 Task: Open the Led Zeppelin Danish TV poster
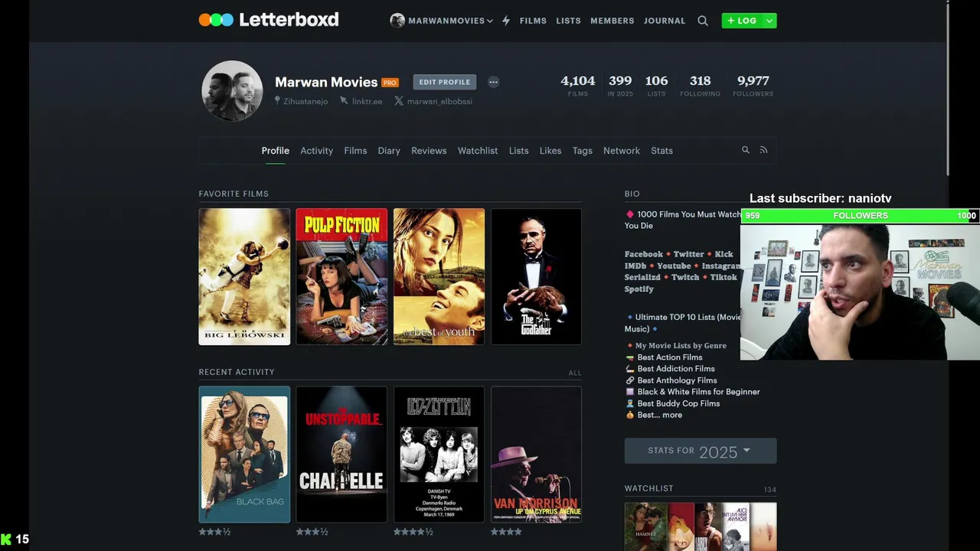point(439,455)
